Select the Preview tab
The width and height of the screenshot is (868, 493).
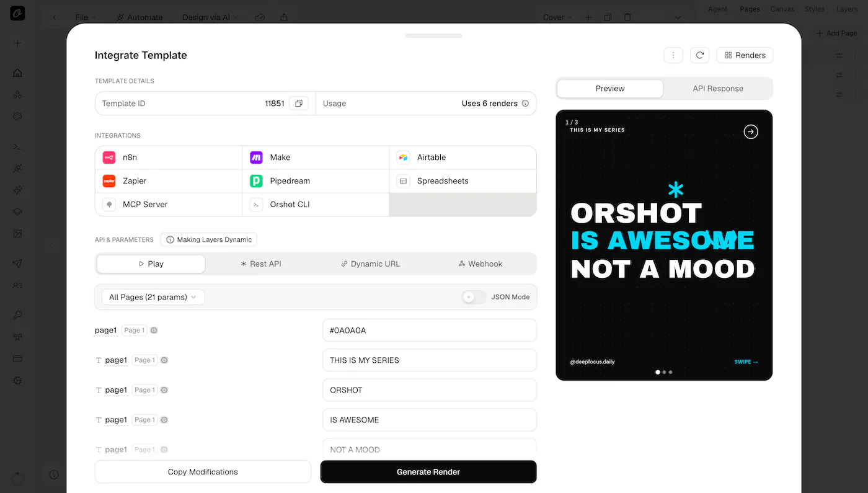coord(610,89)
